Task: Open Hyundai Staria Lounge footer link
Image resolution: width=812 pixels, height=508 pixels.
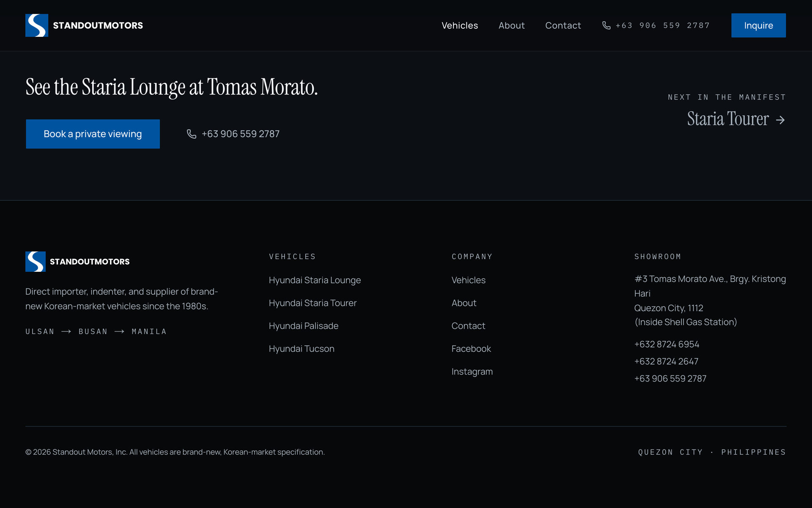Action: [x=315, y=280]
